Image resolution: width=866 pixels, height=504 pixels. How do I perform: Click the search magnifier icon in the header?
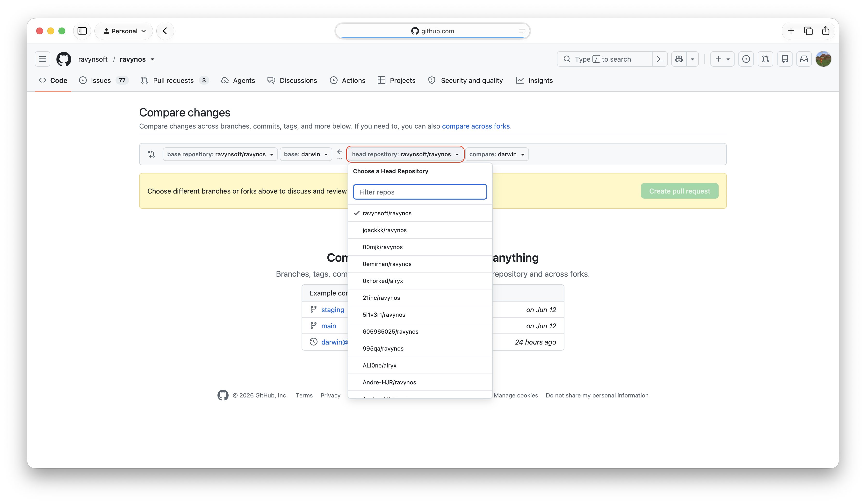click(567, 59)
